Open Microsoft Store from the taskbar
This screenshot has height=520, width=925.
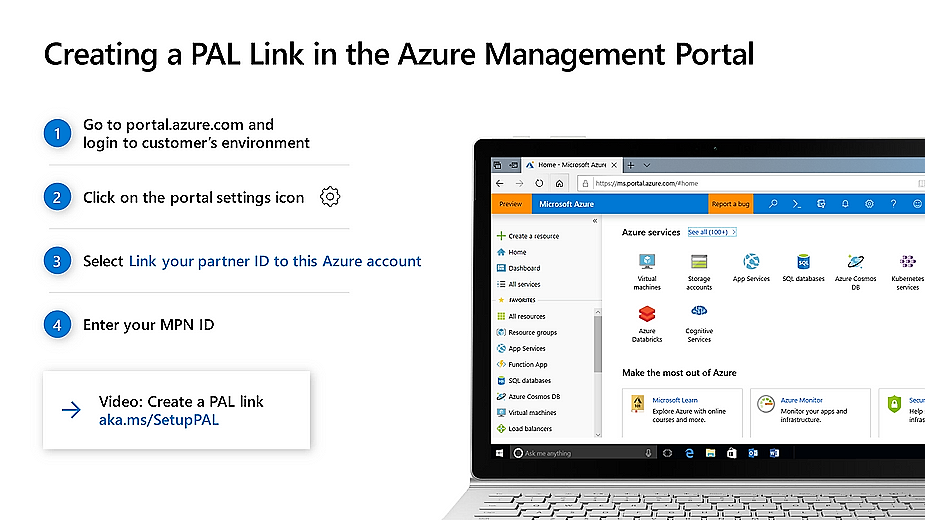(732, 453)
